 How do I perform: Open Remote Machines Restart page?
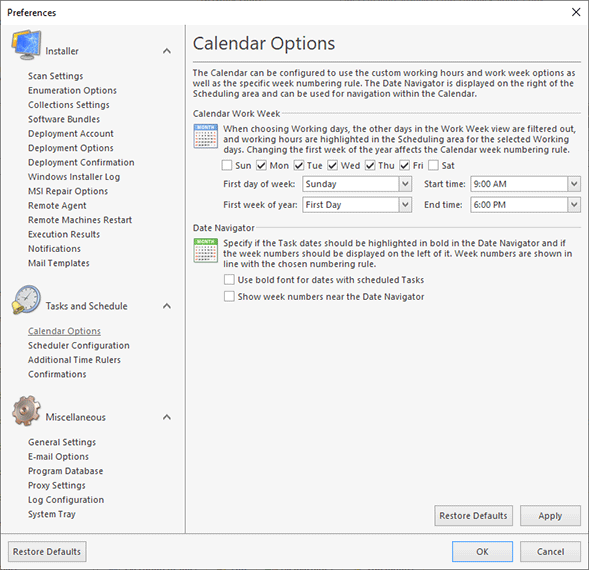click(x=80, y=220)
